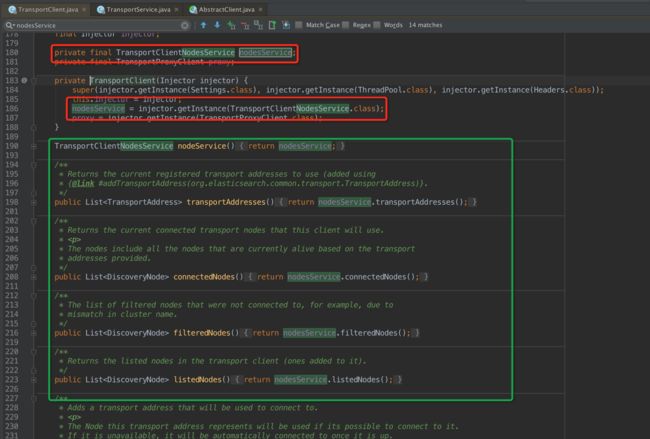The width and height of the screenshot is (650, 439).
Task: Expand the folded listedNodes method at line 223
Action: [x=34, y=379]
